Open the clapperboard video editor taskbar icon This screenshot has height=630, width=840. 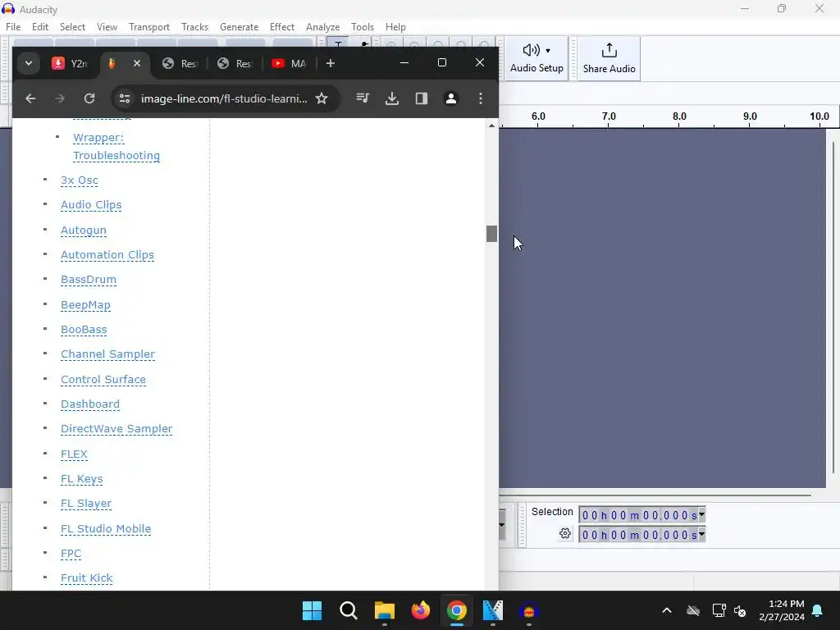tap(493, 610)
